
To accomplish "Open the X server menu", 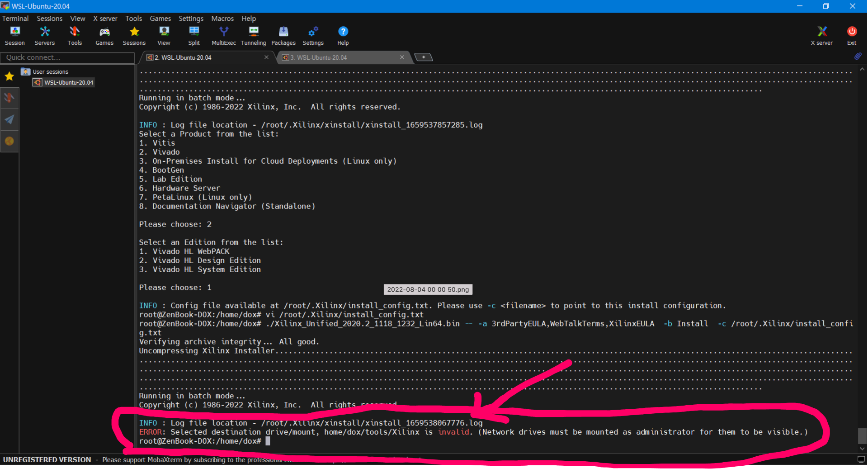I will [x=105, y=19].
